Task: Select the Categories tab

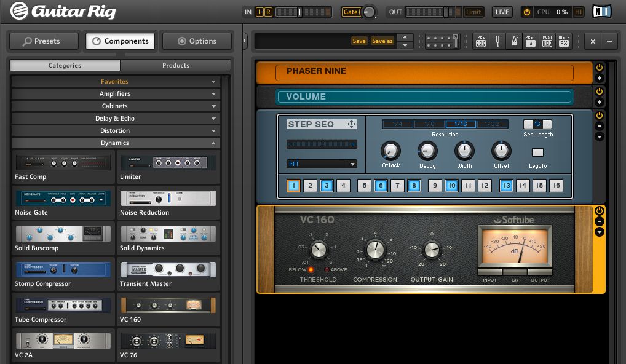Action: (65, 65)
